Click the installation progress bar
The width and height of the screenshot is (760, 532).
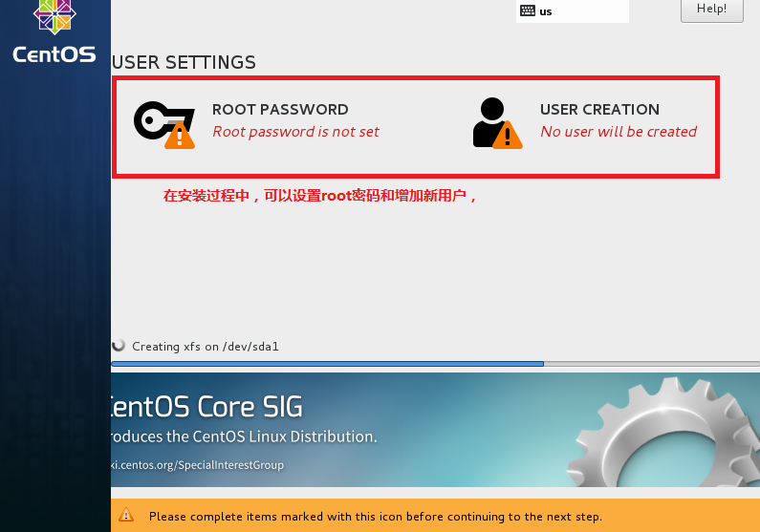[435, 364]
